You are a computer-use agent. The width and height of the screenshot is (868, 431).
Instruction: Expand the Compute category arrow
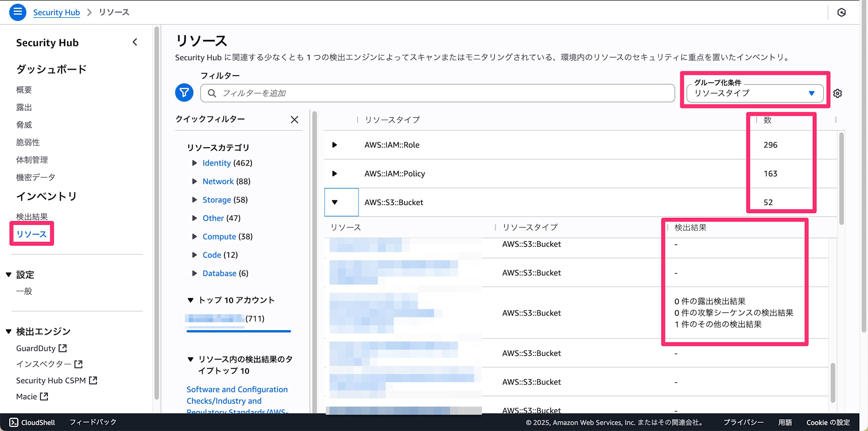click(194, 236)
